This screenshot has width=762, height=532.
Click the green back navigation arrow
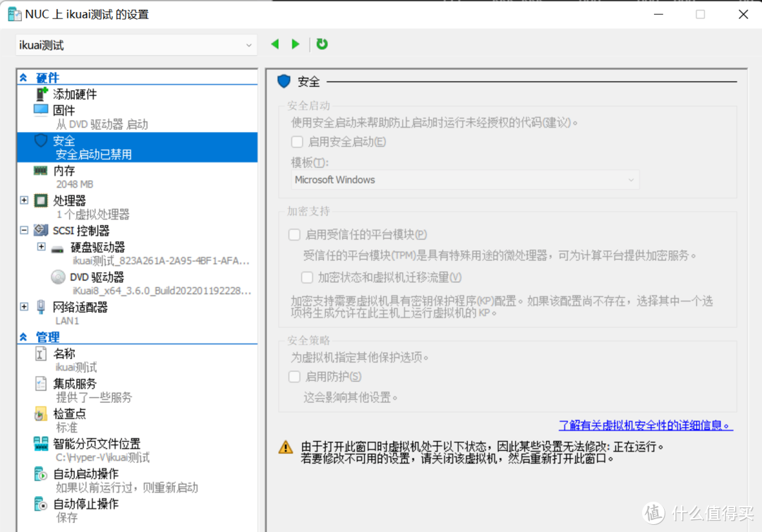coord(274,44)
